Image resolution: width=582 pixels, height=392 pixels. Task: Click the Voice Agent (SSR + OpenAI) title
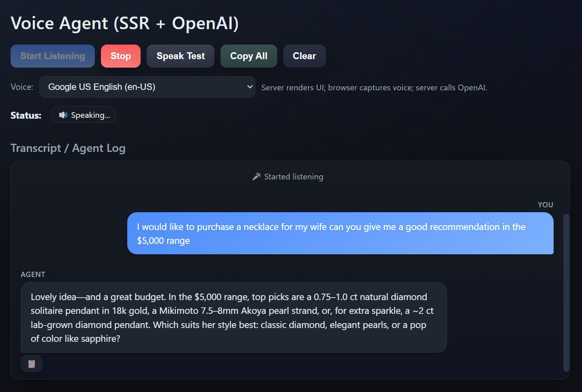pos(124,23)
